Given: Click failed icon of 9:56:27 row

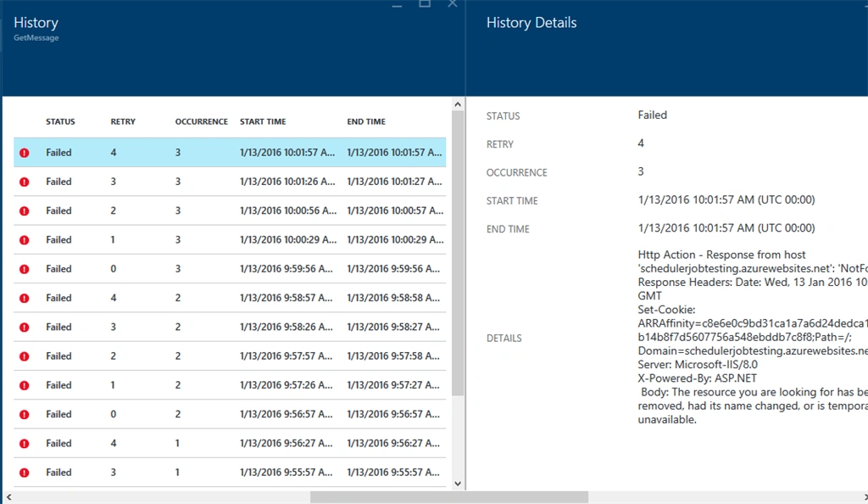Looking at the screenshot, I should pos(25,444).
